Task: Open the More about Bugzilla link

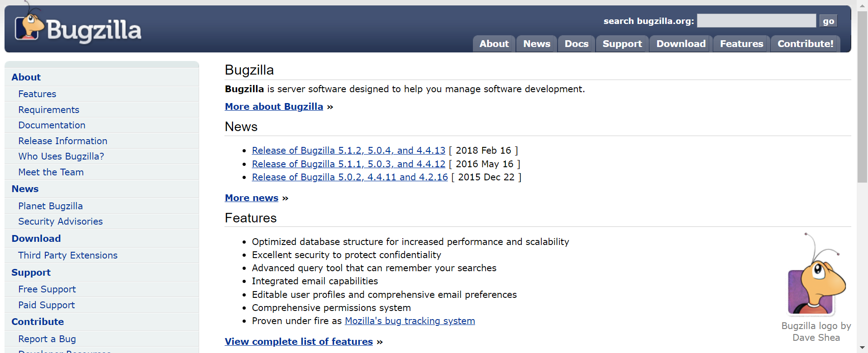Action: [x=274, y=107]
